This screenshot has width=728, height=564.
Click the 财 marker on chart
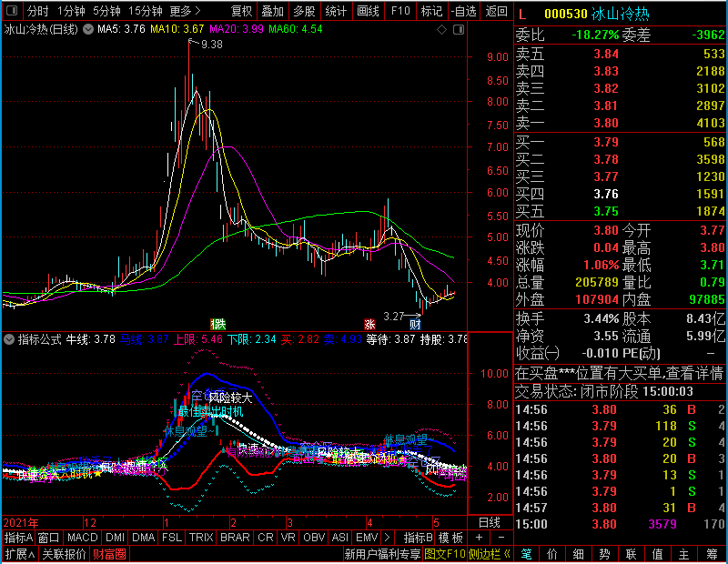point(415,324)
